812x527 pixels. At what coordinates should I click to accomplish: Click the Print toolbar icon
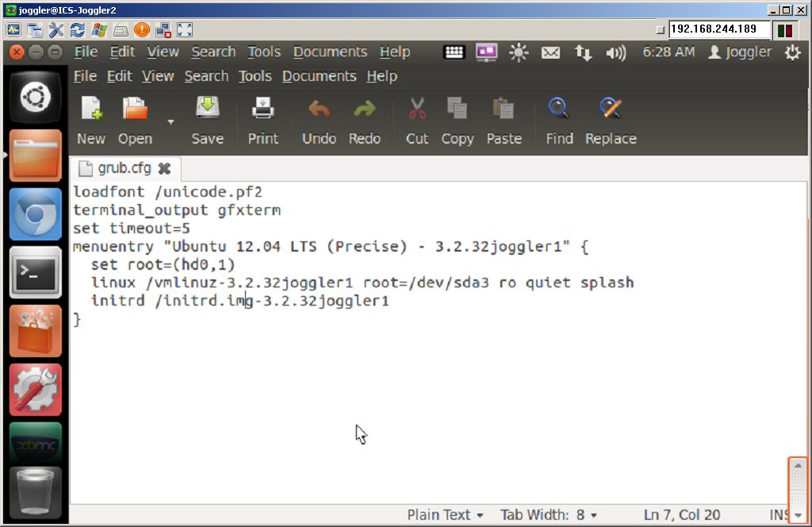[263, 121]
